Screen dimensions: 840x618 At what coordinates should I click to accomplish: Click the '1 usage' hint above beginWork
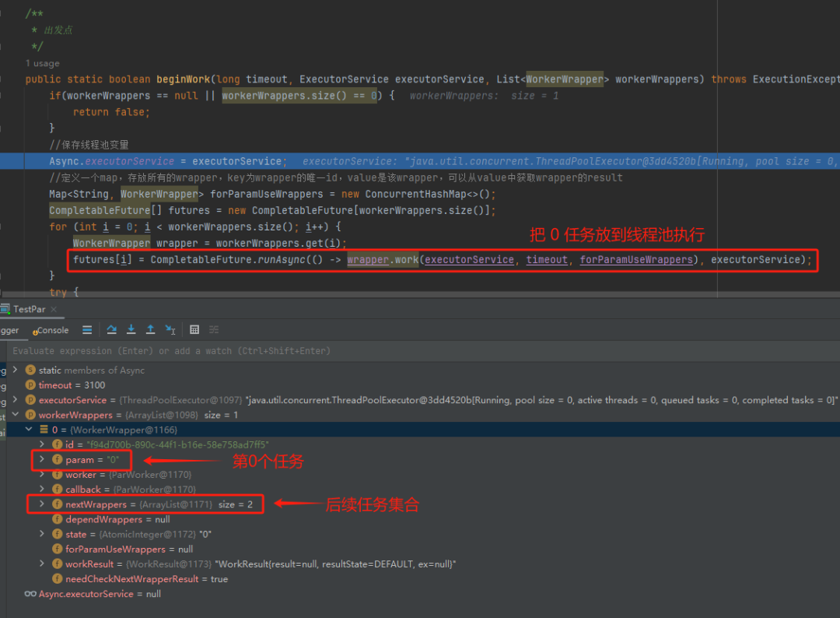click(42, 63)
